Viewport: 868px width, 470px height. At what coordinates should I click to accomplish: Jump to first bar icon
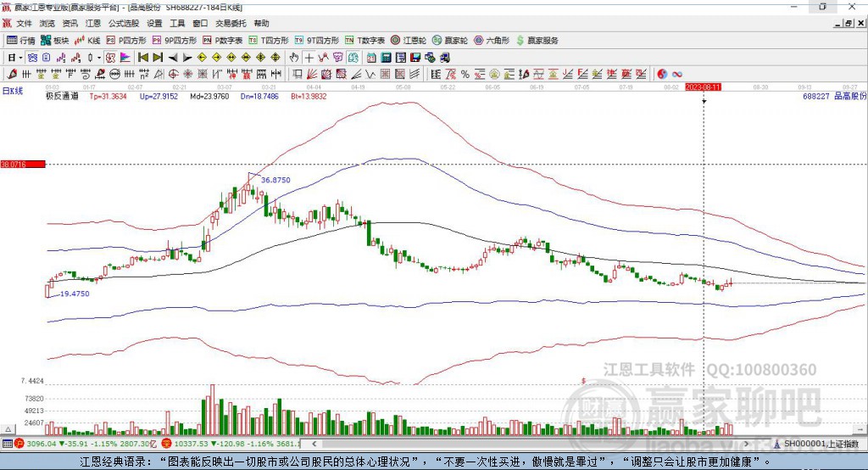(142, 58)
